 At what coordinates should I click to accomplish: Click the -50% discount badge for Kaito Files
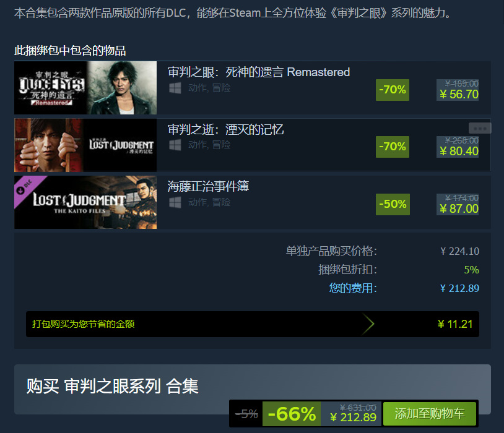[x=393, y=204]
